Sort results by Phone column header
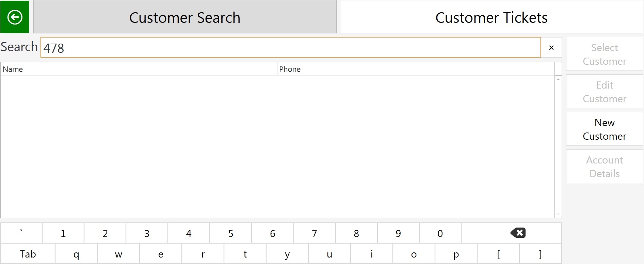This screenshot has width=644, height=264. 416,69
